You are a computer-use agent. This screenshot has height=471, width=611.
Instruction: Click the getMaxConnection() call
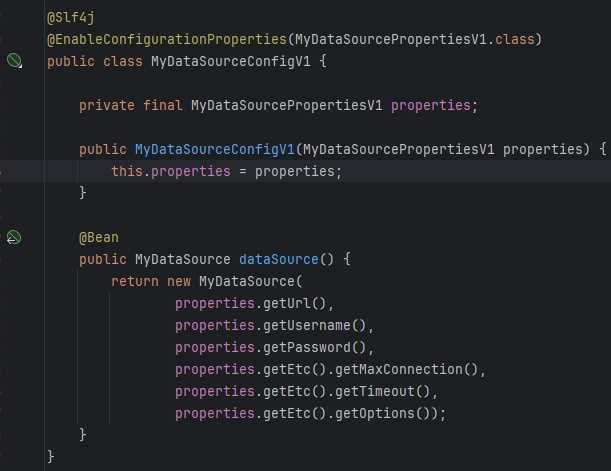pos(407,369)
